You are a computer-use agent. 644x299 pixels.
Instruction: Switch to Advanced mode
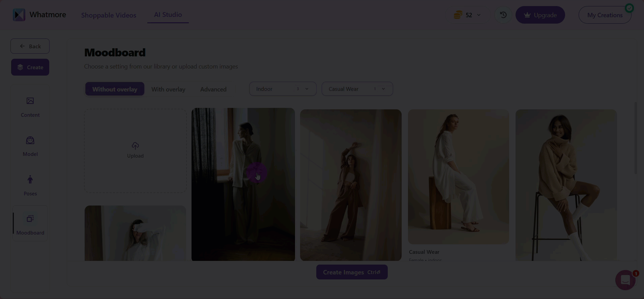(213, 89)
